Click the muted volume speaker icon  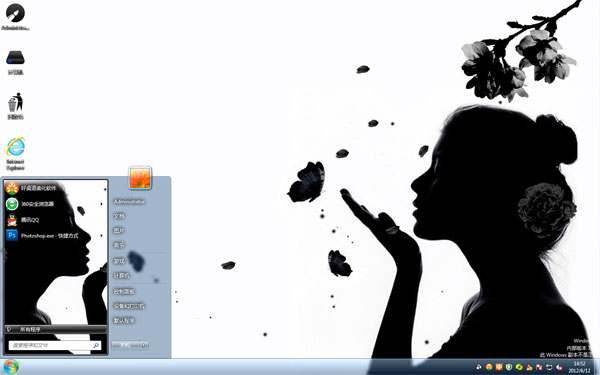pos(559,367)
